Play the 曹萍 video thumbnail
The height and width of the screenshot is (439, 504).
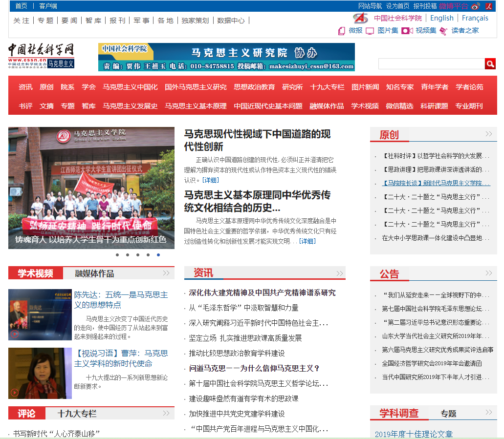pos(40,373)
